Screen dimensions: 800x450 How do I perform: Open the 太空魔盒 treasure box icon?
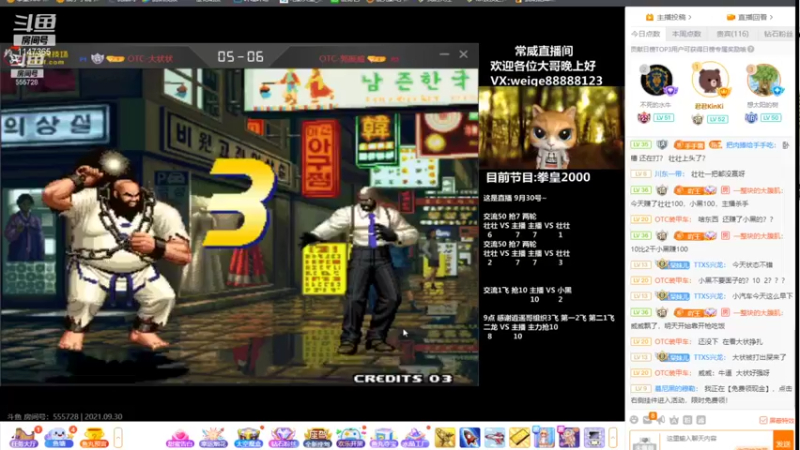pyautogui.click(x=248, y=438)
